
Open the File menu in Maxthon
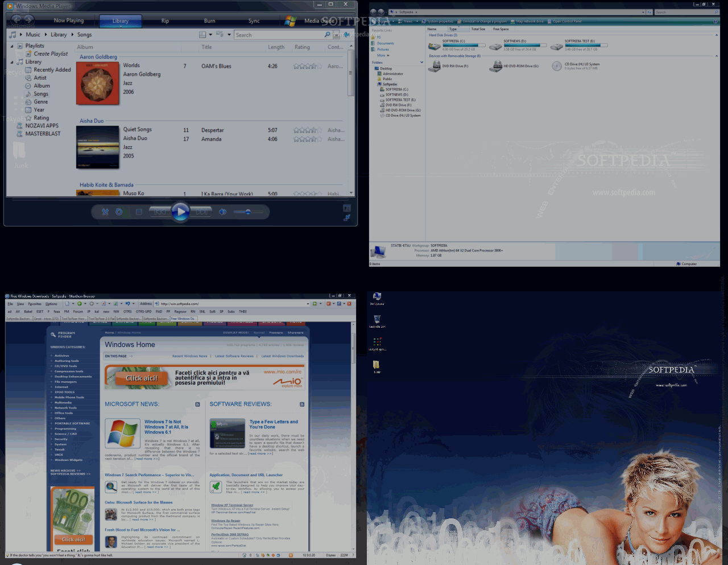10,304
